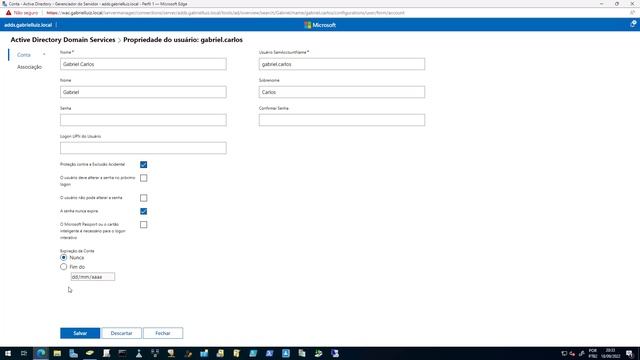The image size is (640, 360).
Task: Select the 'Nunca' account expiration radio
Action: point(63,258)
